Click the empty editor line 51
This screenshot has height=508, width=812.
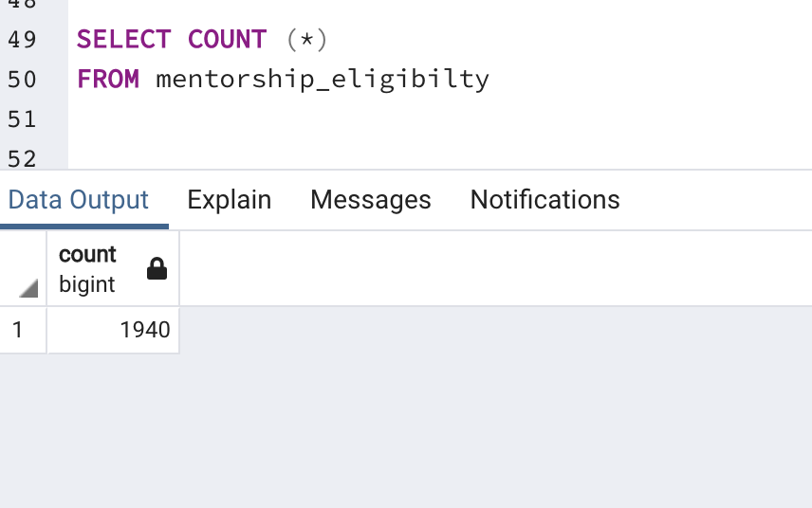(439, 119)
